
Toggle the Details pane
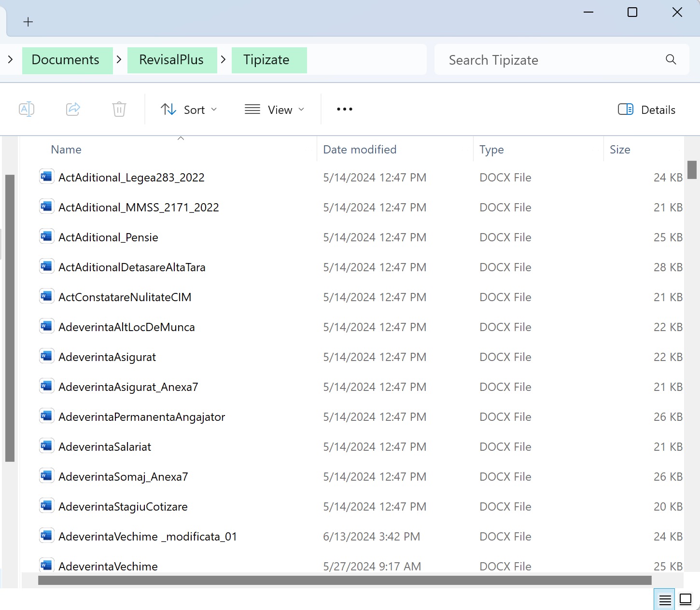pyautogui.click(x=646, y=110)
